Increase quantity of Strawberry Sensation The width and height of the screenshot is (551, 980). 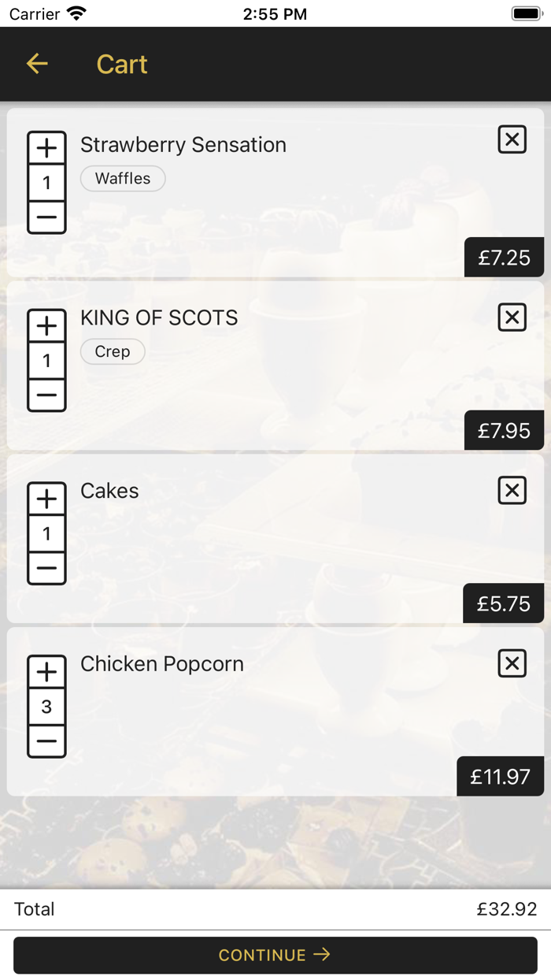coord(46,147)
